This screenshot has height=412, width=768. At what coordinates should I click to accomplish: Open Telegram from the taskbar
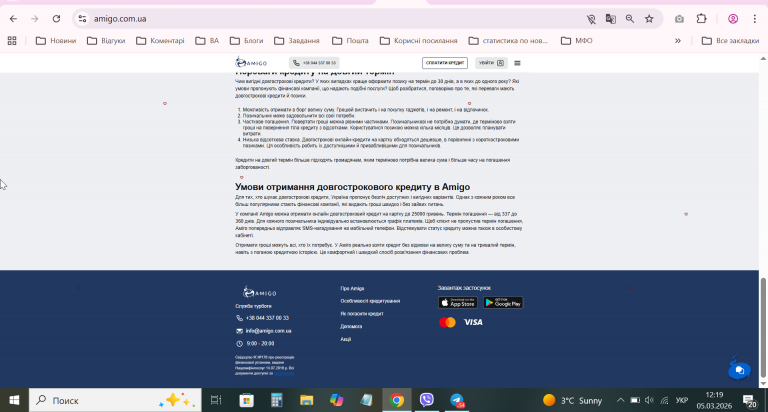(457, 400)
